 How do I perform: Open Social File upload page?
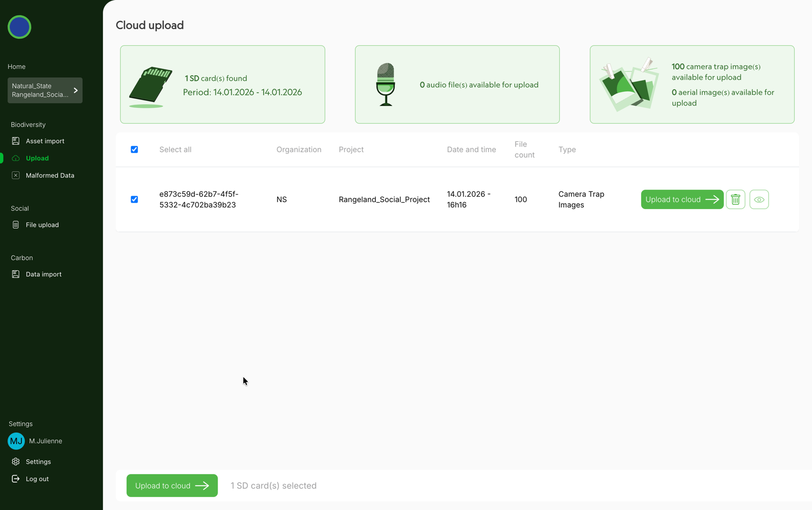coord(42,225)
